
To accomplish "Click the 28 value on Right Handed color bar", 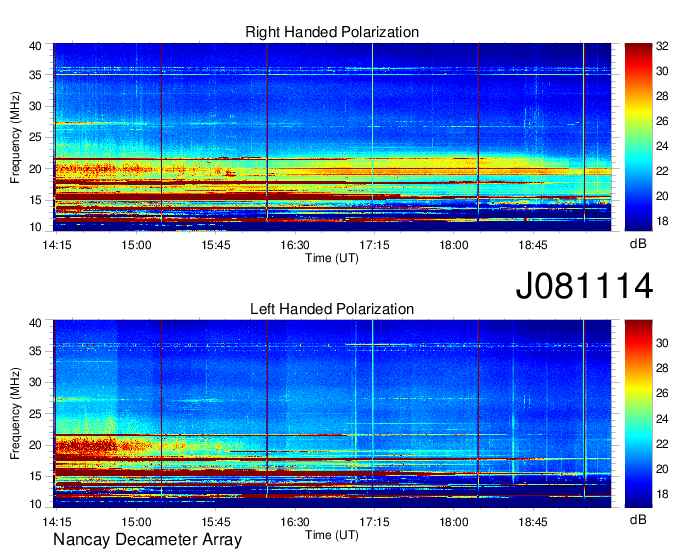I will tap(662, 96).
